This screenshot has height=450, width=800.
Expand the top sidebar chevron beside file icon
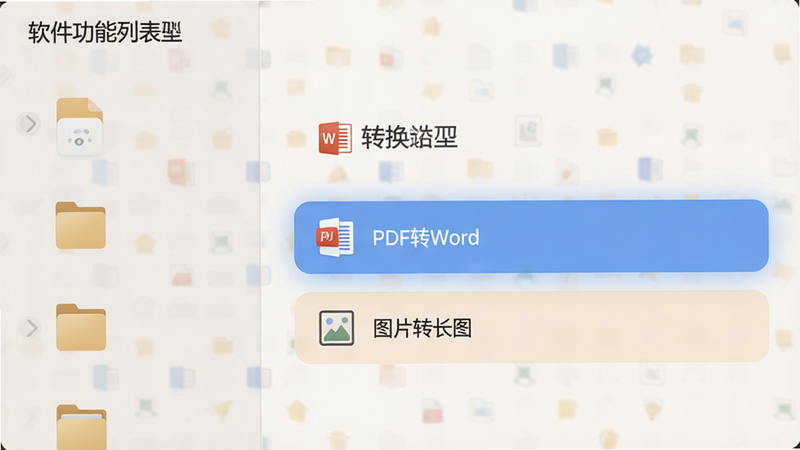[x=30, y=123]
